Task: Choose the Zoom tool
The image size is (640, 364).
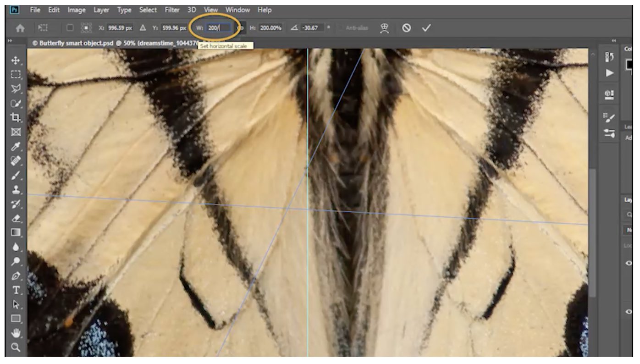Action: (x=16, y=347)
